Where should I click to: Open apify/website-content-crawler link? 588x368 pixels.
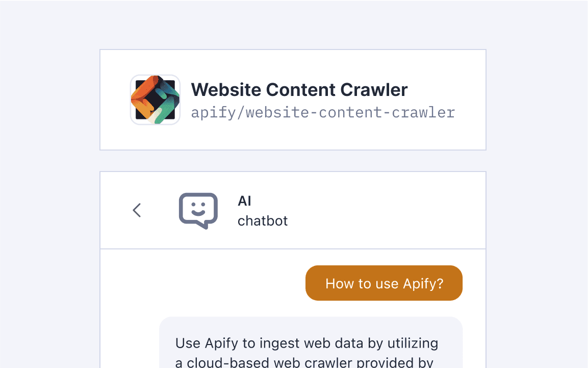pyautogui.click(x=322, y=112)
